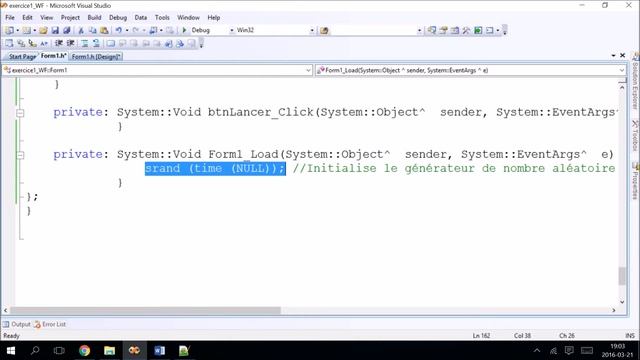Collapse the Form1_Load outlining region
Screen dimensions: 640x360
click(x=20, y=155)
